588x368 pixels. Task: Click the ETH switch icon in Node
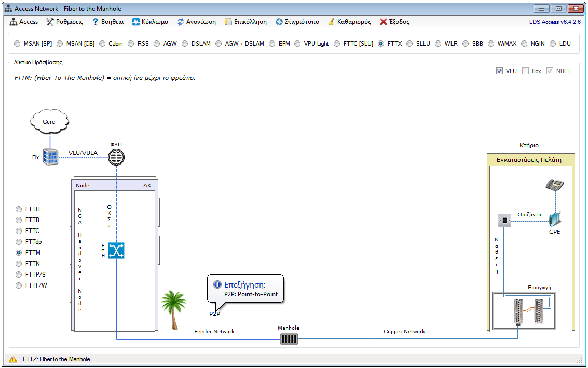[116, 251]
